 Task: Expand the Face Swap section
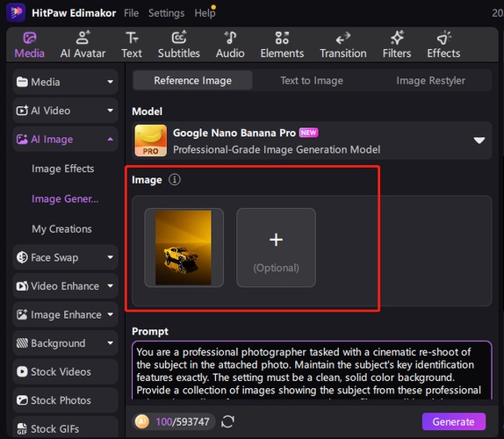tap(65, 257)
